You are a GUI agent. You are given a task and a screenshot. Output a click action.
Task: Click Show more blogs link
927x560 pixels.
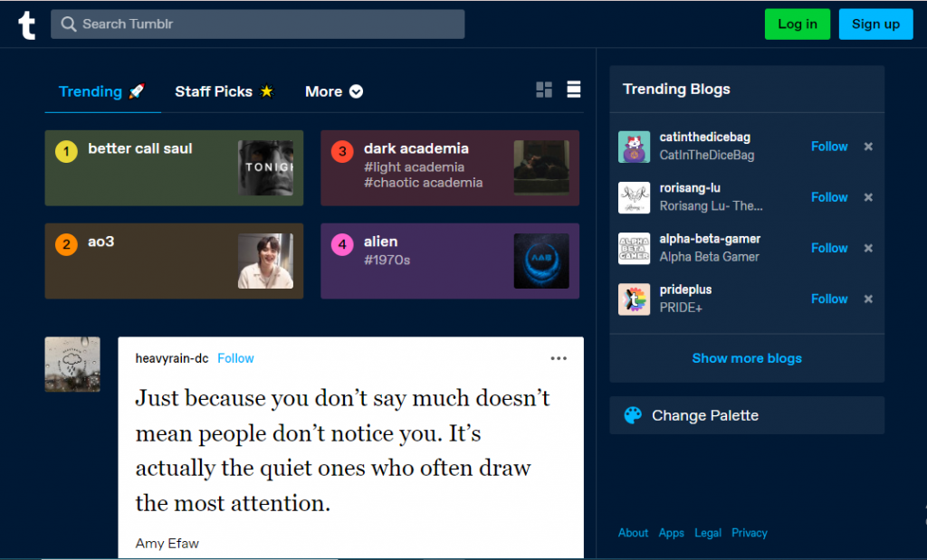pos(747,358)
